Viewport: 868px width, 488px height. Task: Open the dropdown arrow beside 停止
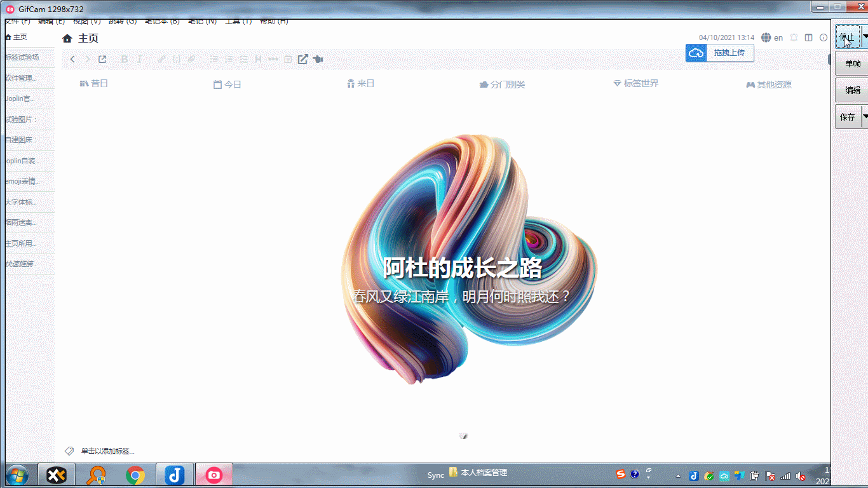point(864,37)
